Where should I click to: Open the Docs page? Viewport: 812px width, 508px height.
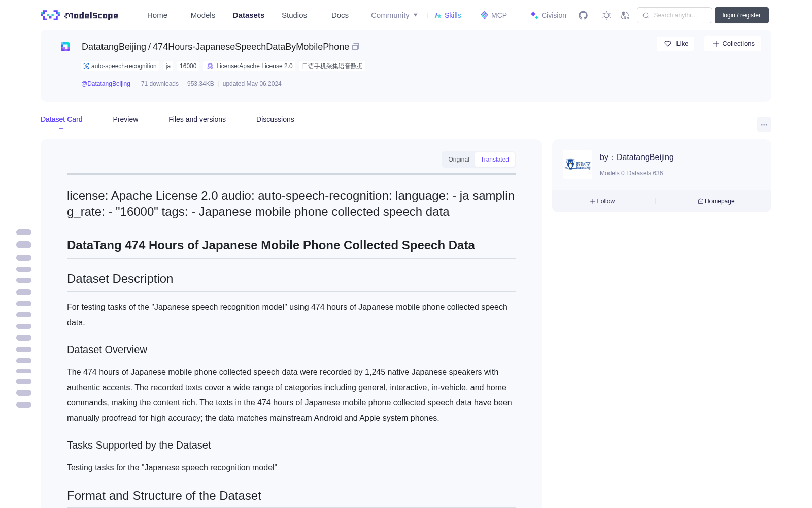pyautogui.click(x=340, y=15)
